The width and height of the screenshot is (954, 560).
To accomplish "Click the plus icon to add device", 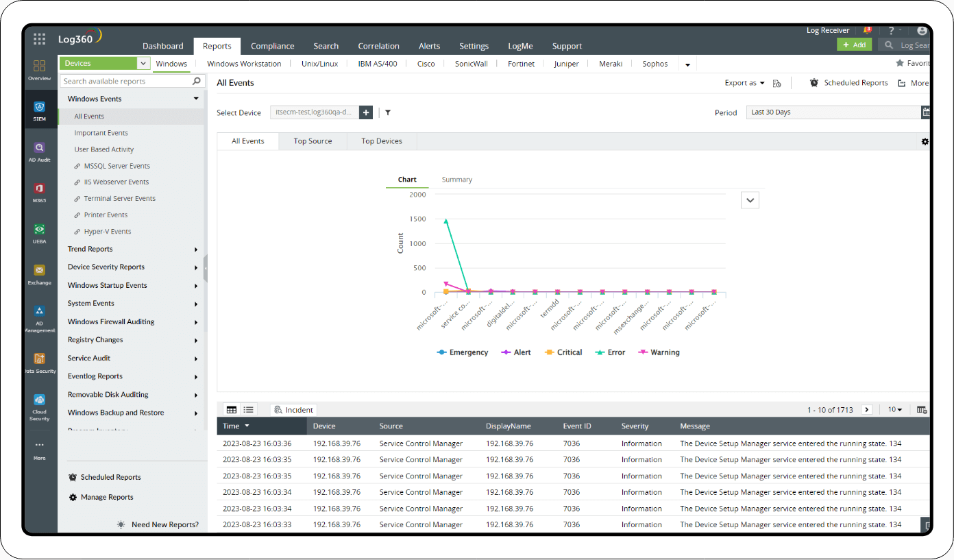I will (366, 112).
